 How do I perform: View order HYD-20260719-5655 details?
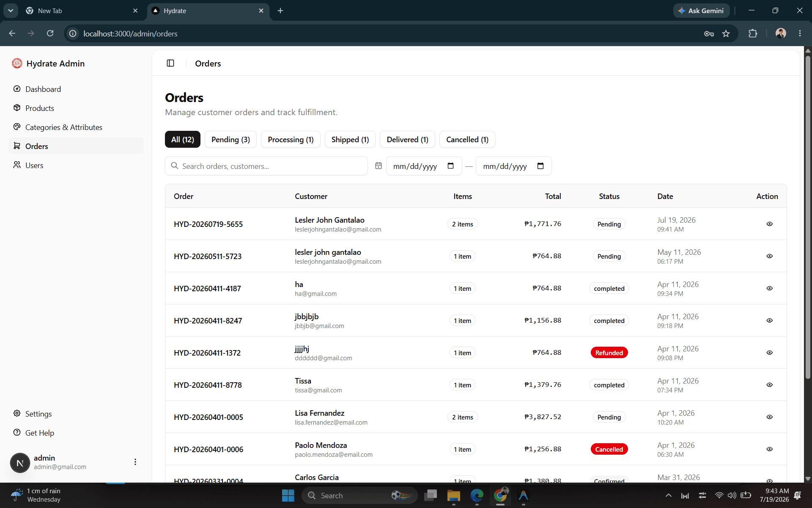(769, 224)
